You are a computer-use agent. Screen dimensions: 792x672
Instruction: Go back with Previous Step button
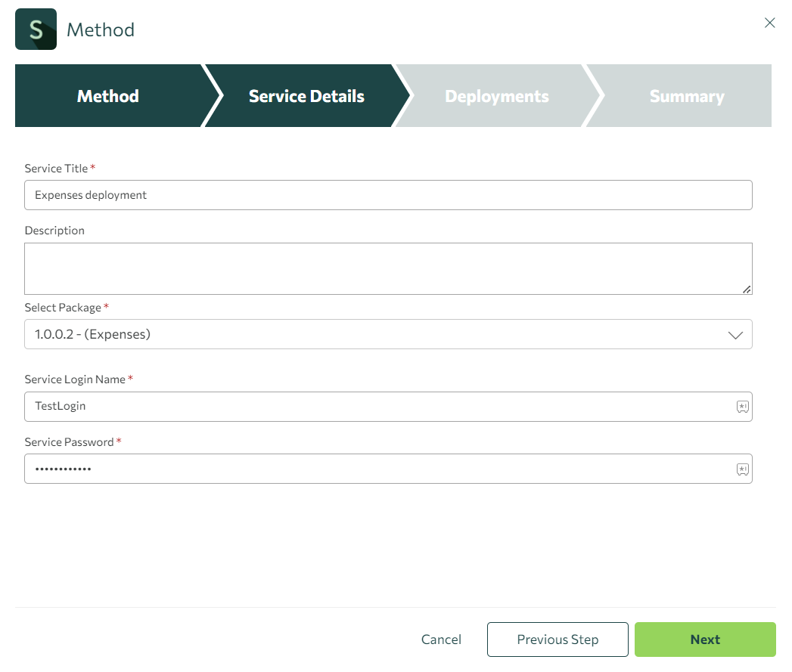click(558, 639)
